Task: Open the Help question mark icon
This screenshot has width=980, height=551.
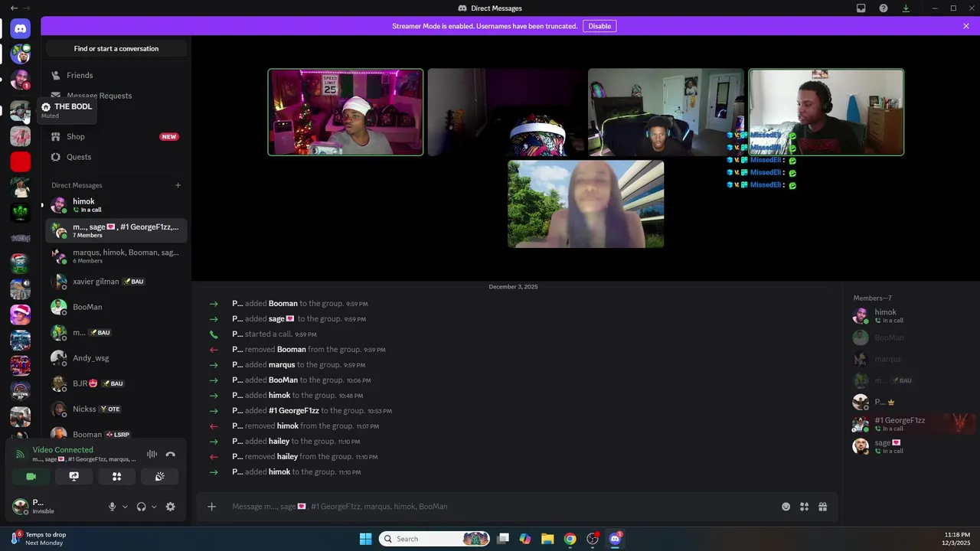Action: tap(884, 8)
